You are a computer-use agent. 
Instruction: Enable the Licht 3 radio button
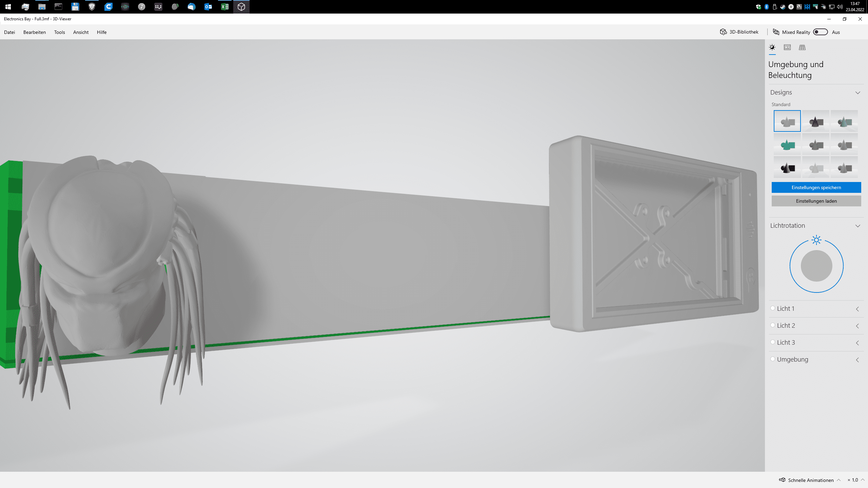(773, 342)
